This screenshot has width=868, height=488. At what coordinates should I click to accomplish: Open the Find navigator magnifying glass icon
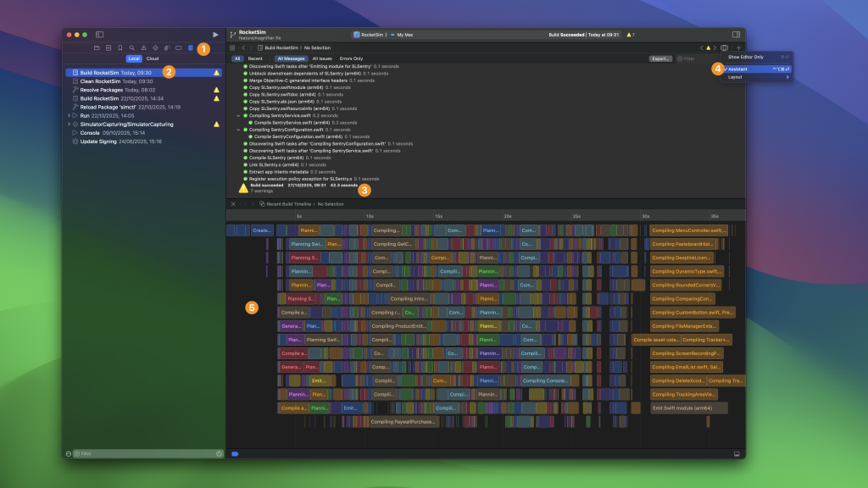131,48
